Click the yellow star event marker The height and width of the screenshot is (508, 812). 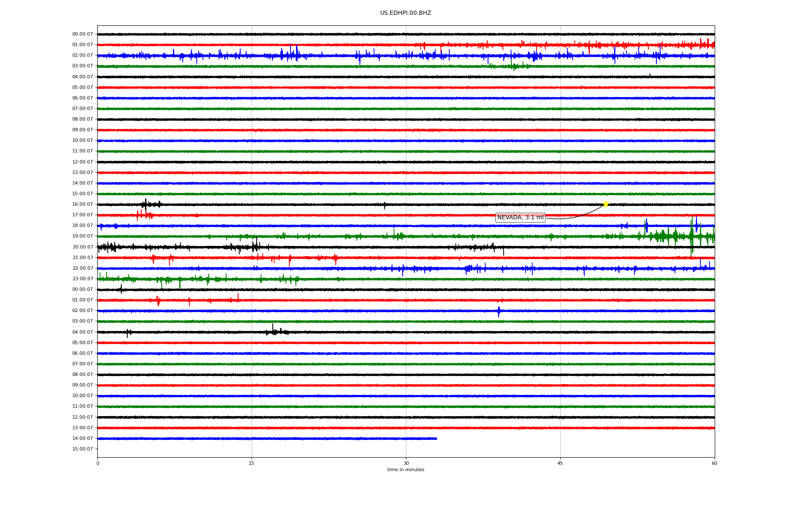pos(605,204)
